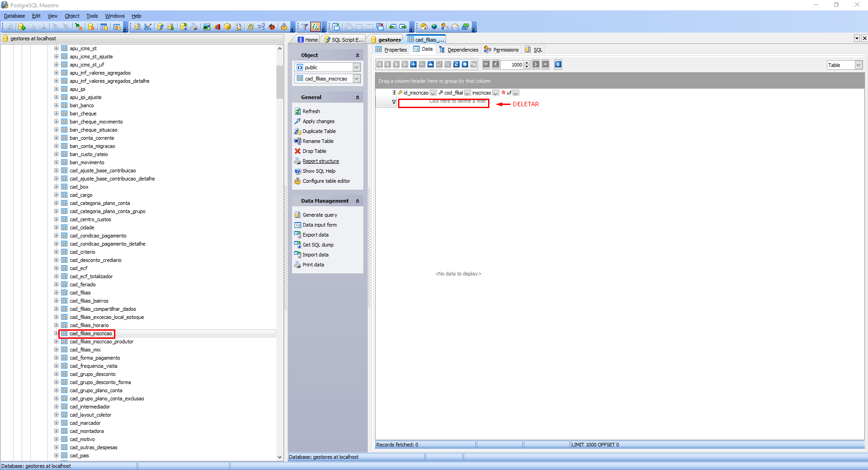
Task: Collapse the Data Management panel section
Action: click(357, 201)
